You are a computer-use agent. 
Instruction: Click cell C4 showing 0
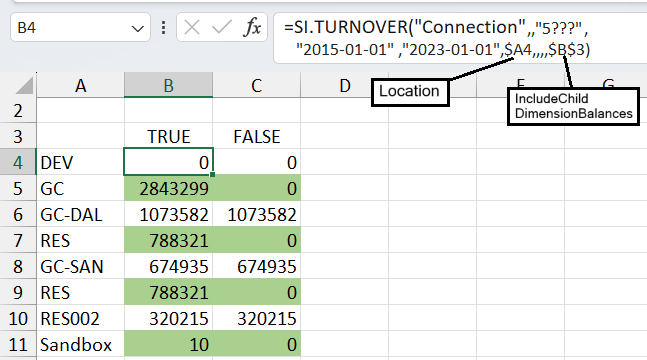[257, 162]
